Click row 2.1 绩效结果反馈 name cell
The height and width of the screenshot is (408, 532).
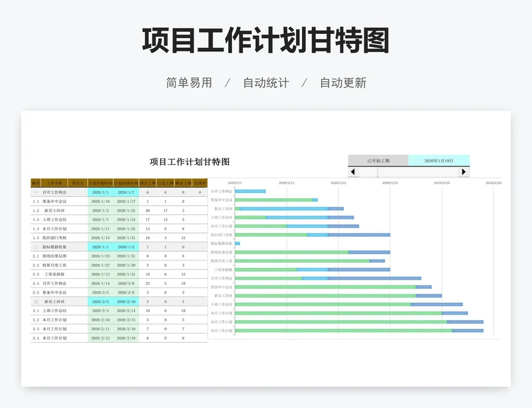[55, 256]
